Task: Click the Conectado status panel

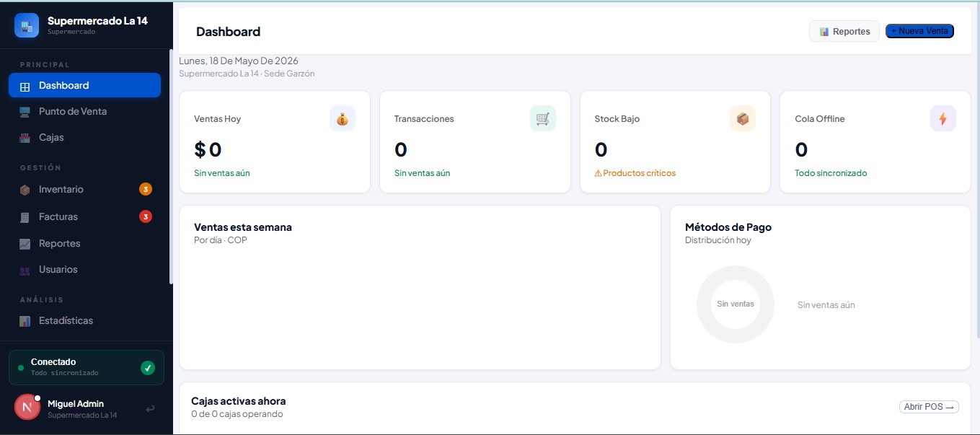Action: point(87,367)
